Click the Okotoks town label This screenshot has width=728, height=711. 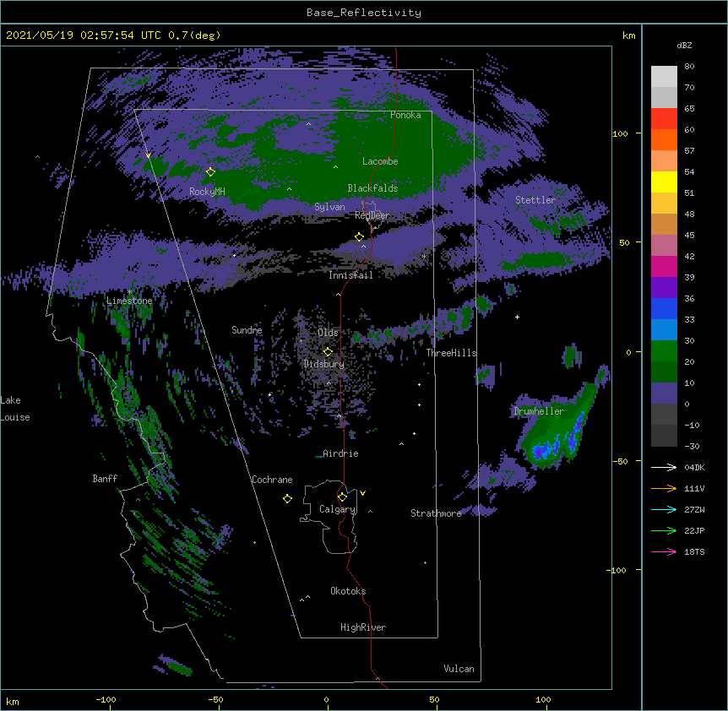coord(348,591)
